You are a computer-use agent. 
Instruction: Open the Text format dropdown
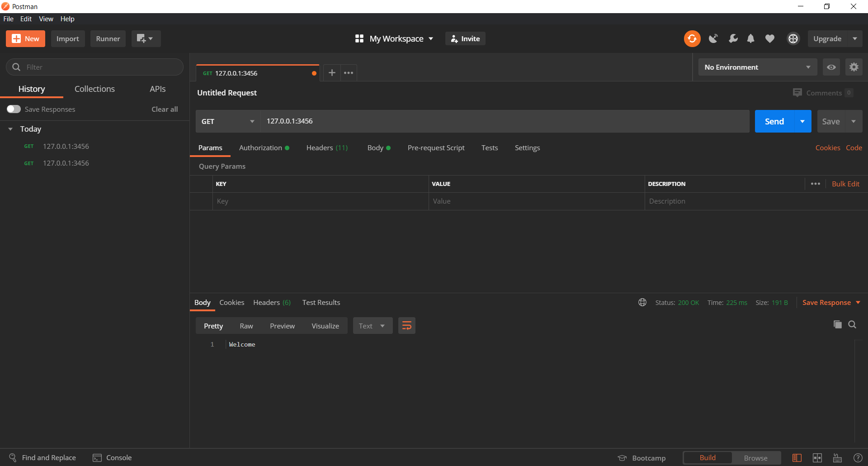373,326
